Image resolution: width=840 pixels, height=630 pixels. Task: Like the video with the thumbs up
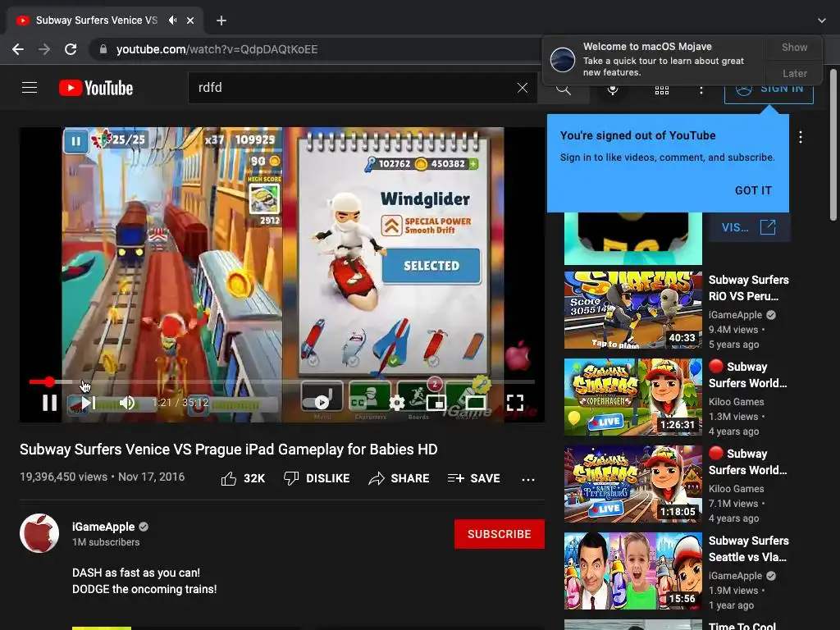(243, 478)
